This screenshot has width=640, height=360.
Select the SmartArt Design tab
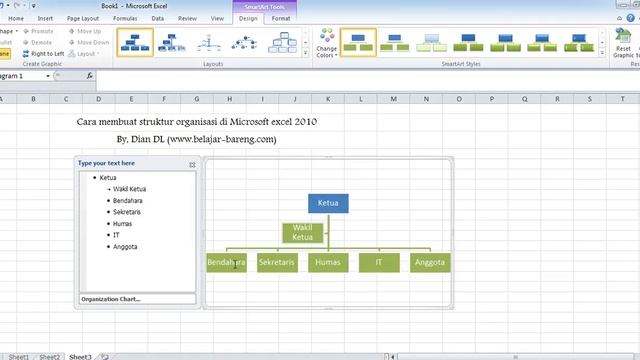click(248, 18)
